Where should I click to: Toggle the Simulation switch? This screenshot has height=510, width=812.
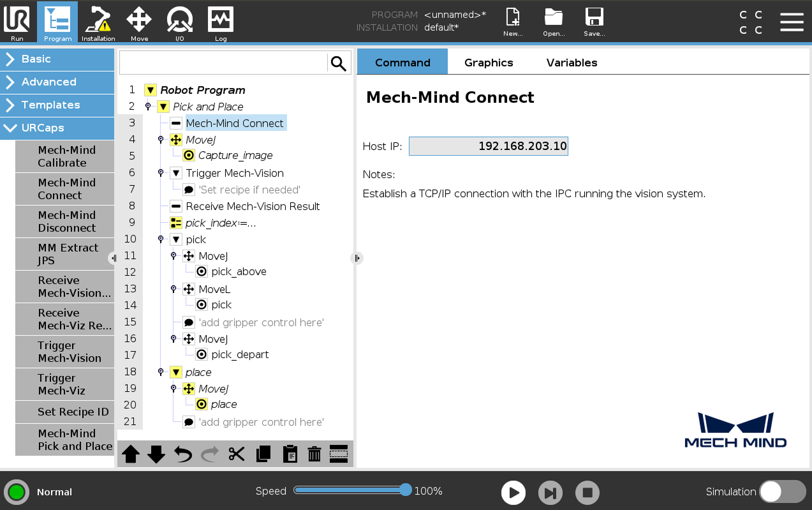(x=783, y=491)
